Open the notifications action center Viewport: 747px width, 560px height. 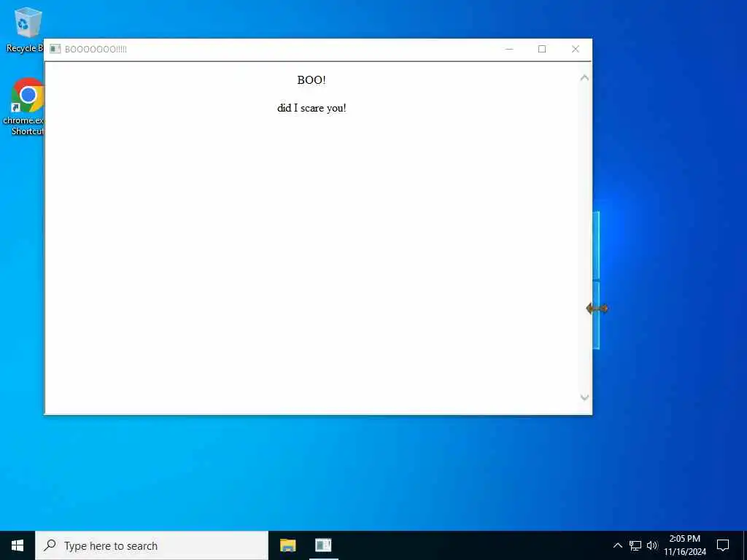723,545
